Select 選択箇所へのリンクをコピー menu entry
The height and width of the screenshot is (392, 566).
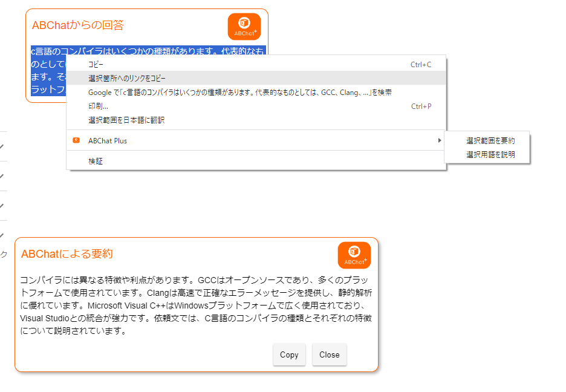click(126, 79)
